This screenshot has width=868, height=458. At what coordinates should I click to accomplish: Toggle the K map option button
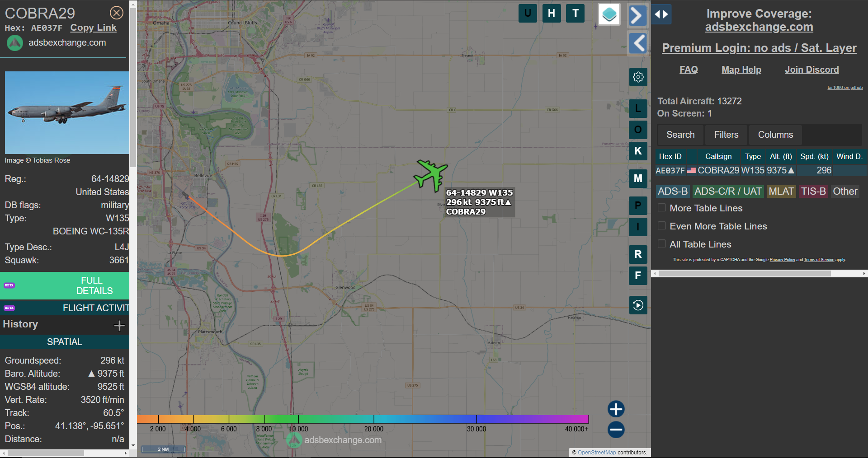coord(638,151)
